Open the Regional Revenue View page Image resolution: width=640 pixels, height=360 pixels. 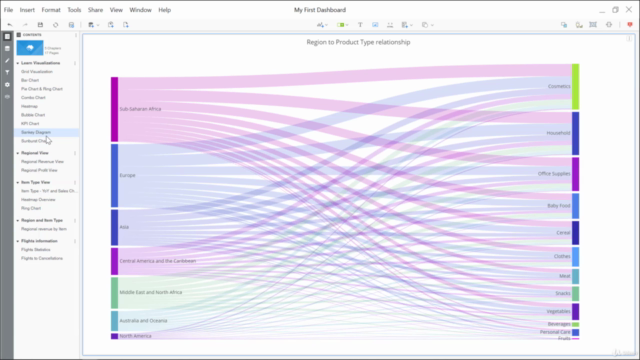pyautogui.click(x=42, y=162)
